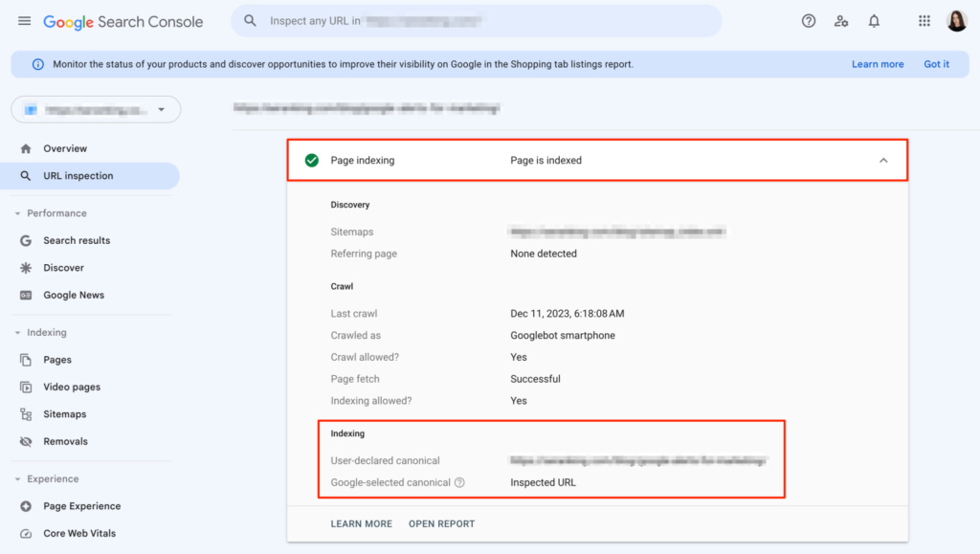This screenshot has width=980, height=554.
Task: Open the notifications bell
Action: tap(874, 20)
